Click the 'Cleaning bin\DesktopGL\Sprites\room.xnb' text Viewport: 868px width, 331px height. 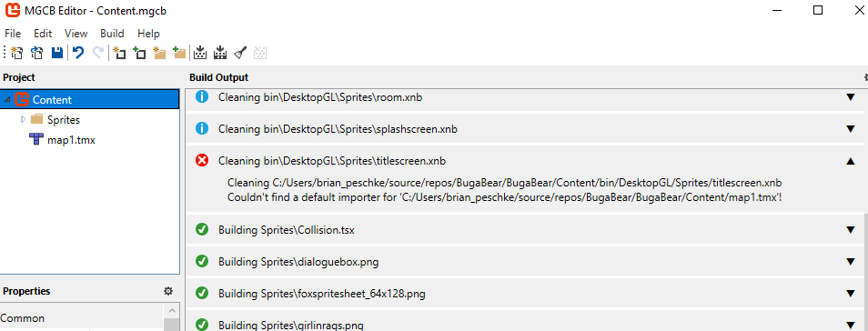[320, 97]
